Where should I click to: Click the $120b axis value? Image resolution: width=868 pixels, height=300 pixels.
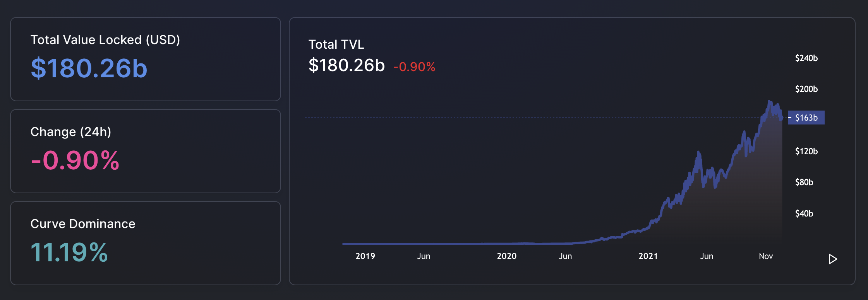click(806, 152)
